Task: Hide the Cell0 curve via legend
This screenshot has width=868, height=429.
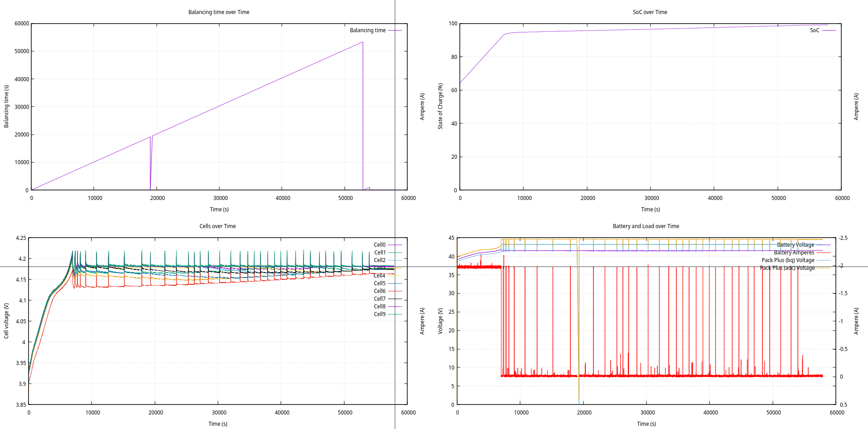Action: 387,245
